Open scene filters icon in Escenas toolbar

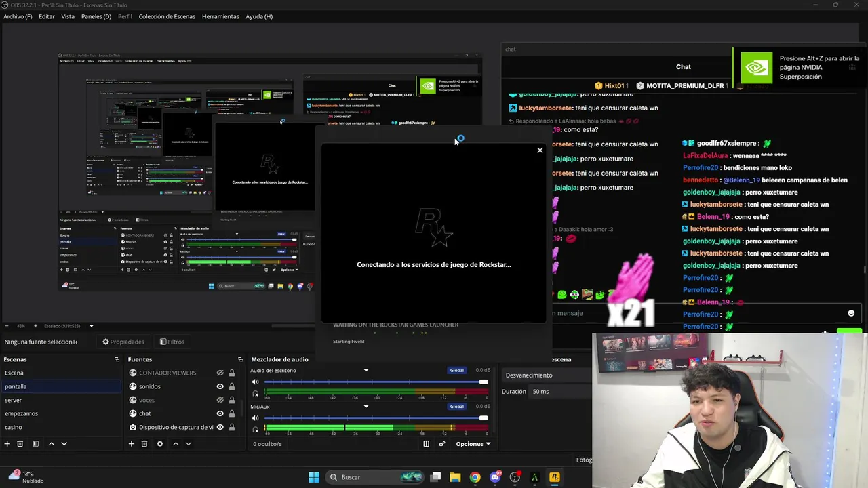coord(35,444)
